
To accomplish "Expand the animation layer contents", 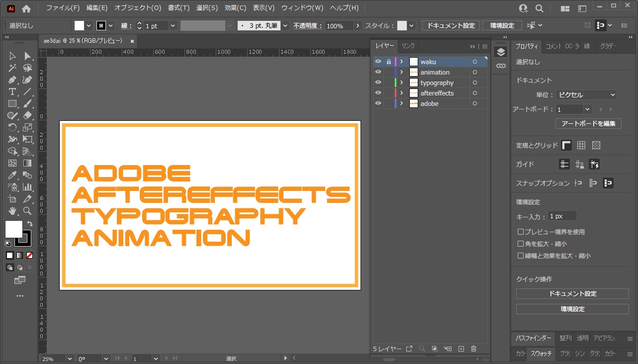I will [401, 72].
